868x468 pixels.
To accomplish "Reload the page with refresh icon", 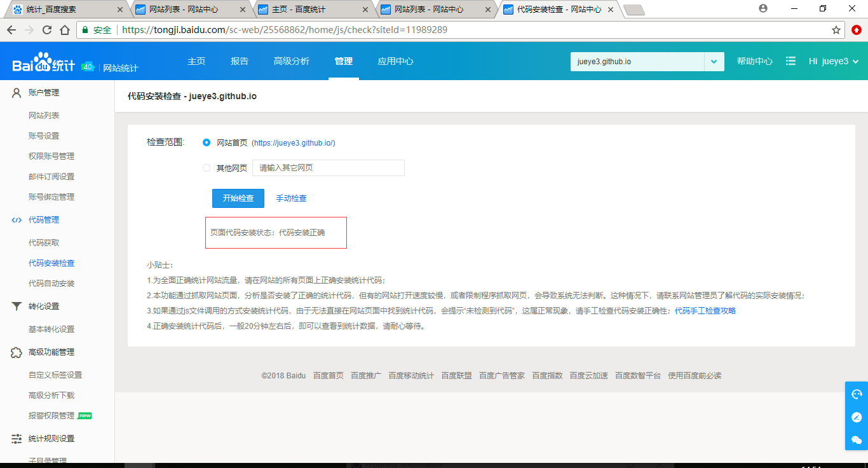I will (x=47, y=30).
